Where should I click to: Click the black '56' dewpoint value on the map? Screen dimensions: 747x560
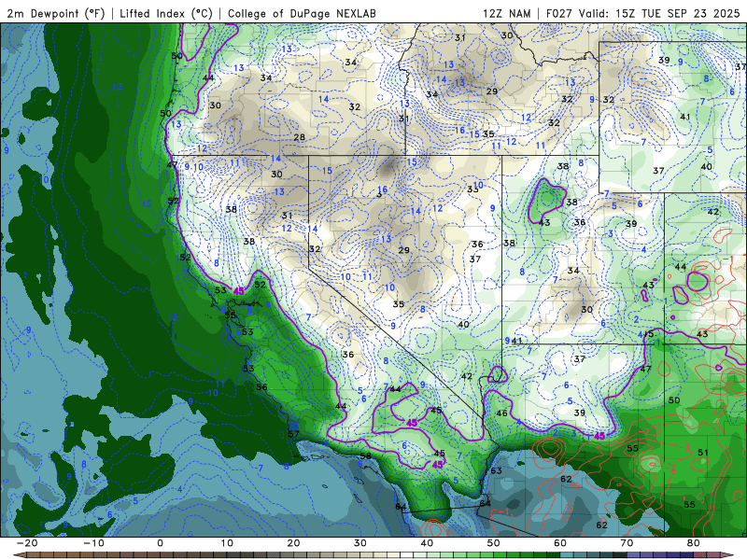coord(261,386)
